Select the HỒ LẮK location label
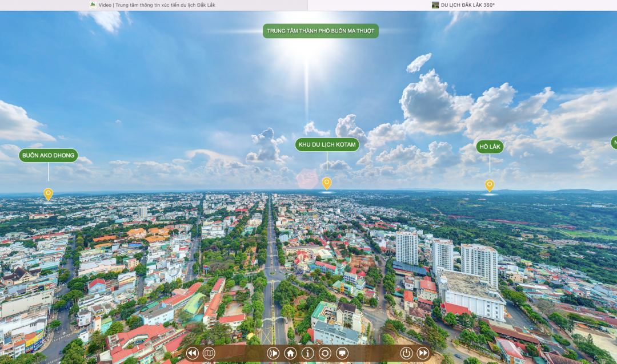 pyautogui.click(x=490, y=147)
